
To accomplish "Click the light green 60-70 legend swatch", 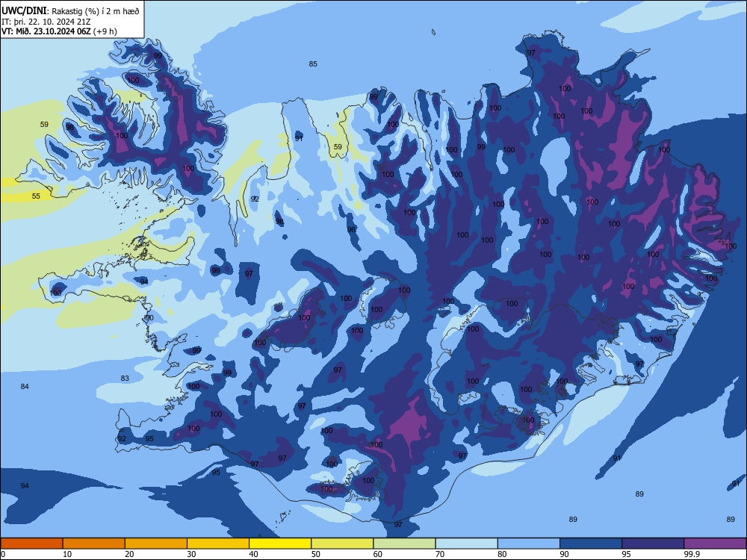I will [x=404, y=544].
